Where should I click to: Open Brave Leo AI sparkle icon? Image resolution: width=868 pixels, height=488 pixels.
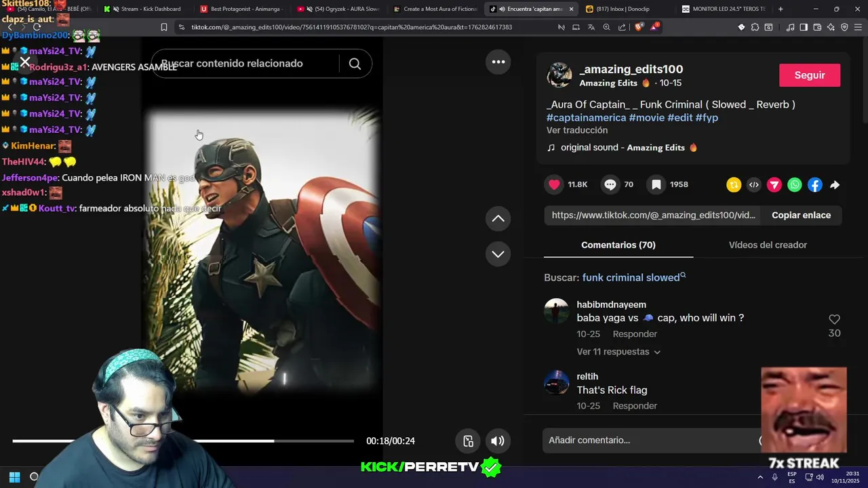831,27
